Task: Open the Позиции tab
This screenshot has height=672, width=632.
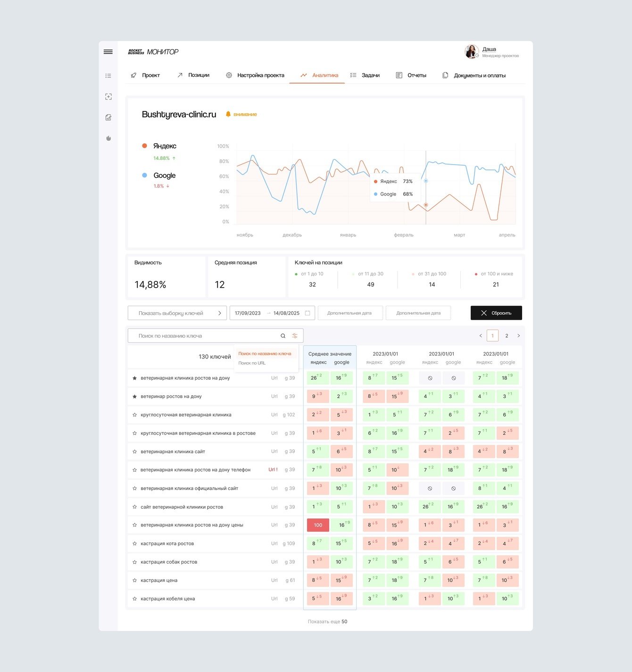Action: point(193,75)
